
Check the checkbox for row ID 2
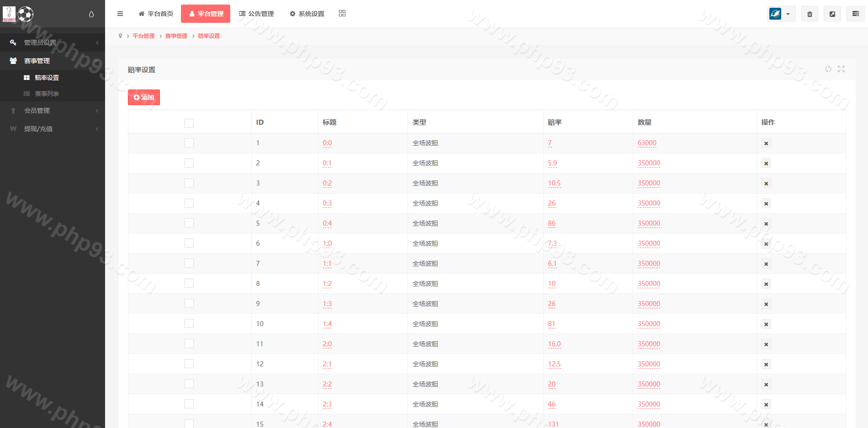[x=189, y=163]
